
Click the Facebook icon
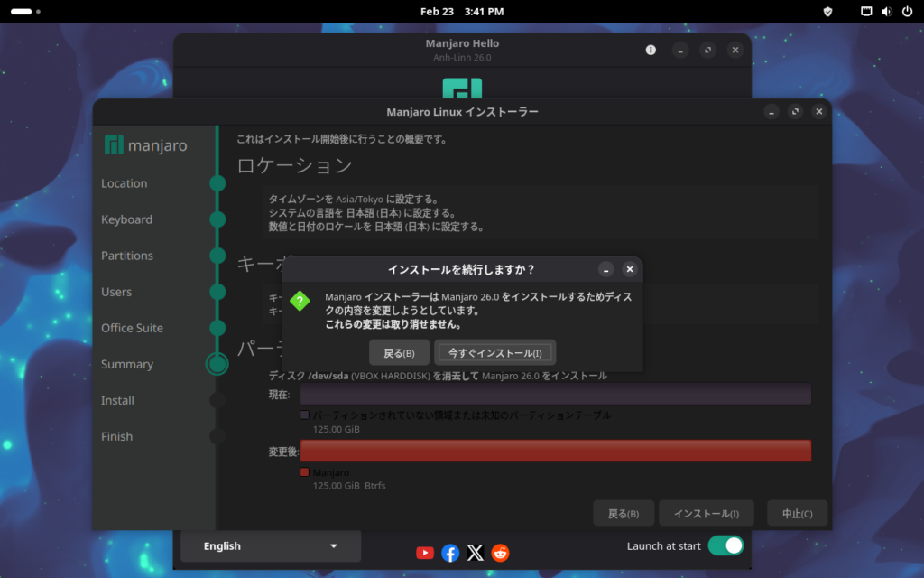450,553
